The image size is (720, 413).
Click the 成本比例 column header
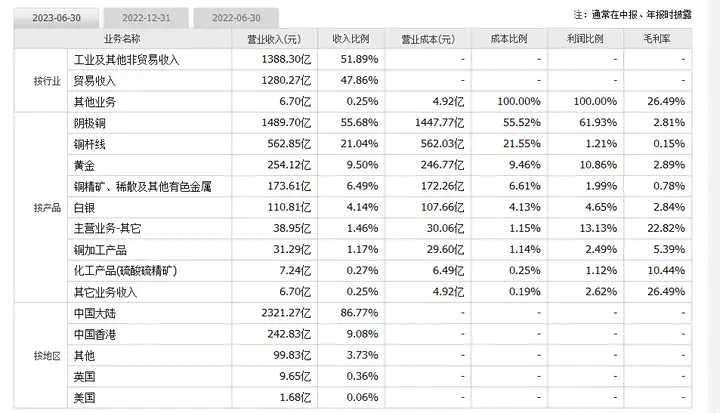pyautogui.click(x=509, y=39)
